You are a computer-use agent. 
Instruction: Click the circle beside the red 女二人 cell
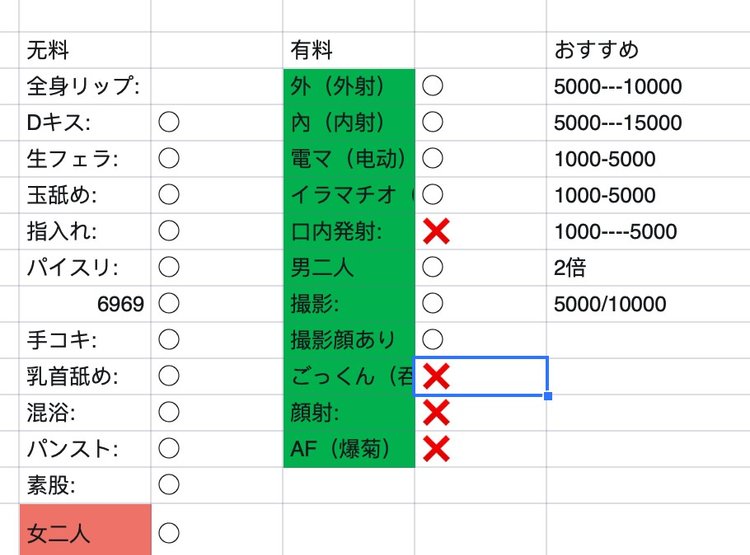click(x=169, y=532)
